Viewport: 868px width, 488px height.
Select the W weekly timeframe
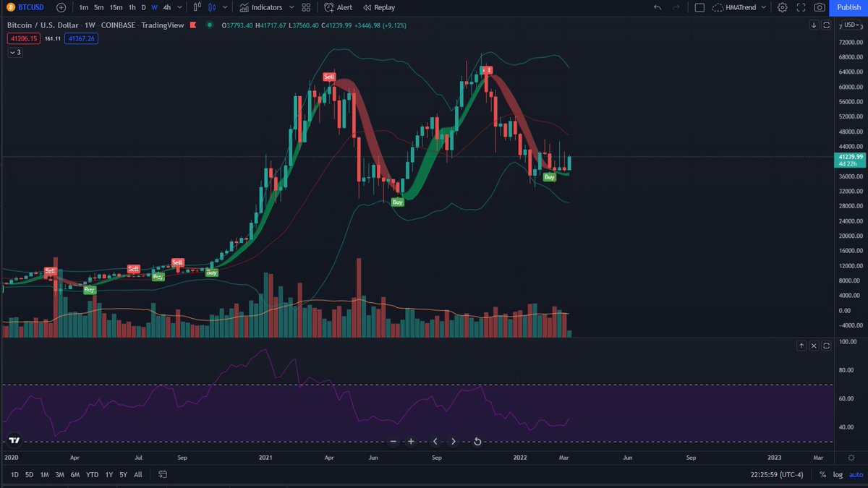pos(154,7)
